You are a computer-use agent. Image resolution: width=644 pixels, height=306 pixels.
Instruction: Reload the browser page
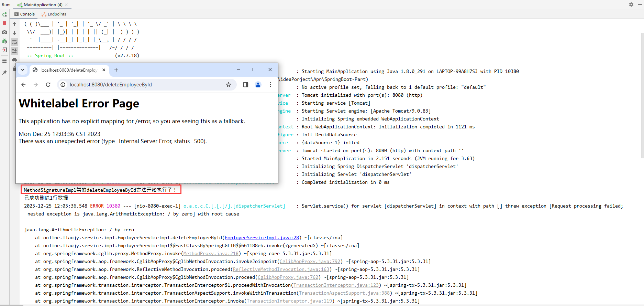pos(48,85)
